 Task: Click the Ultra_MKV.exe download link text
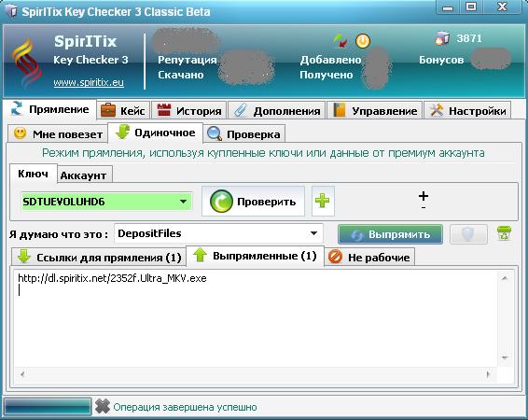coord(112,278)
